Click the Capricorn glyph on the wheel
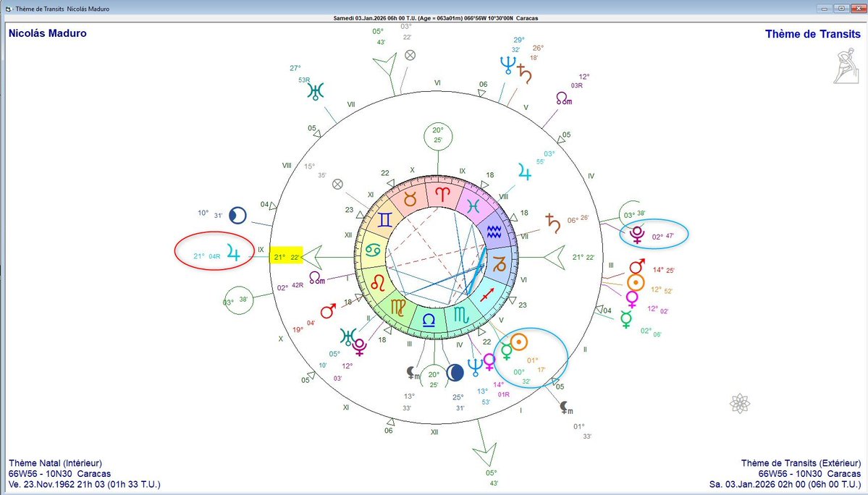The image size is (868, 495). [x=500, y=264]
